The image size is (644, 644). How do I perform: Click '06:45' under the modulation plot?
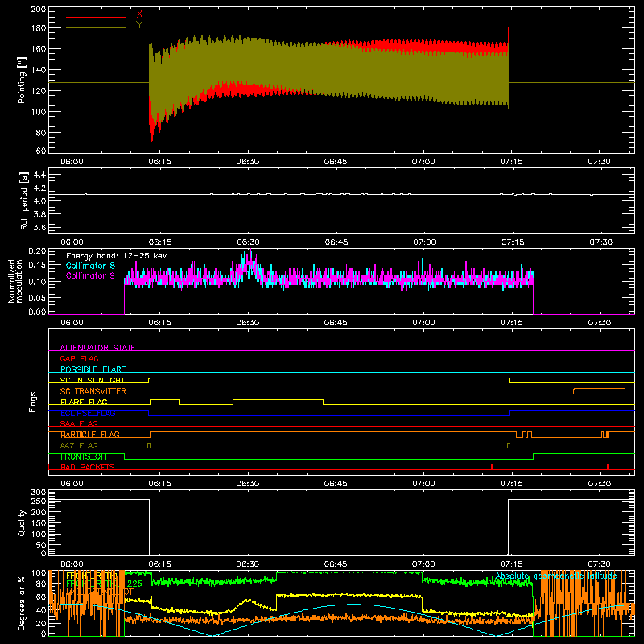336,323
